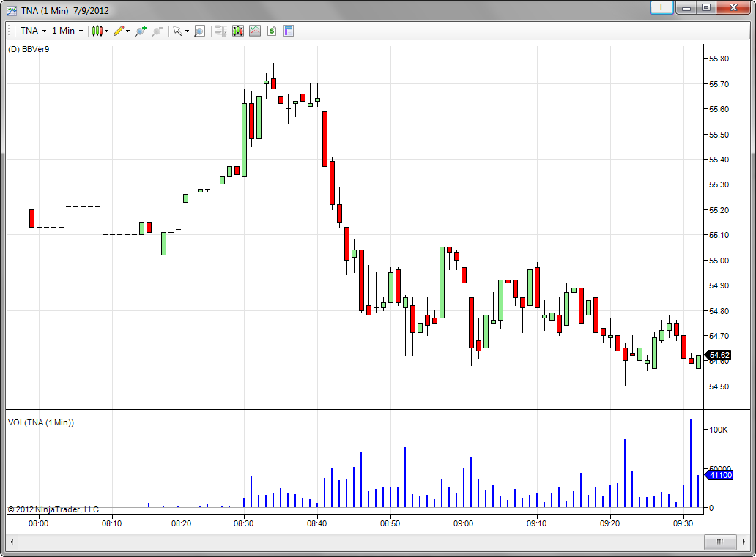Click the zoom in magnifier icon
Image resolution: width=756 pixels, height=557 pixels.
141,31
